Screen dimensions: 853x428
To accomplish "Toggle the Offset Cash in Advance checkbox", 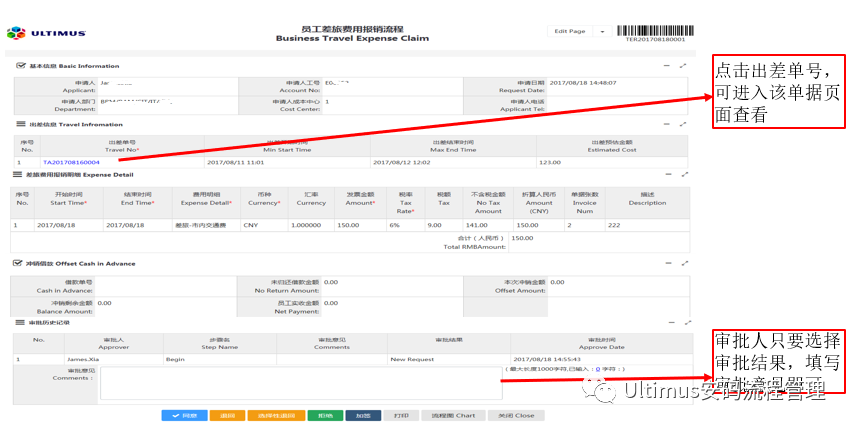I will point(17,263).
